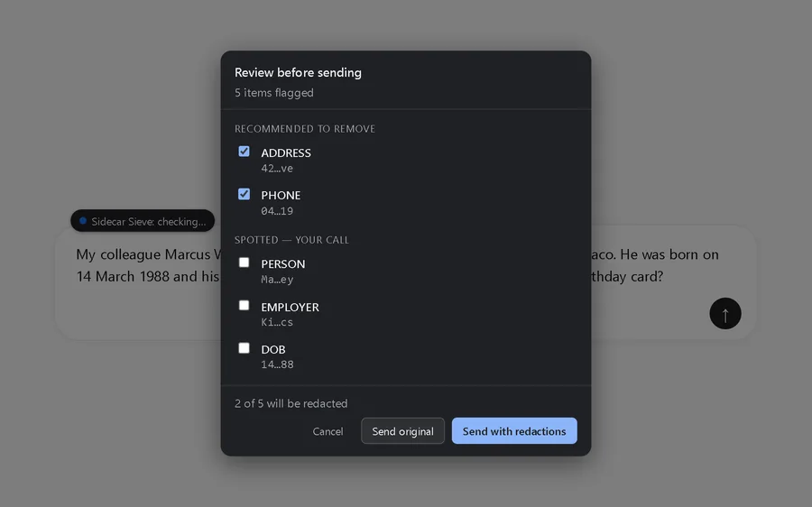This screenshot has height=507, width=812.
Task: Click the DOB label text
Action: point(273,349)
